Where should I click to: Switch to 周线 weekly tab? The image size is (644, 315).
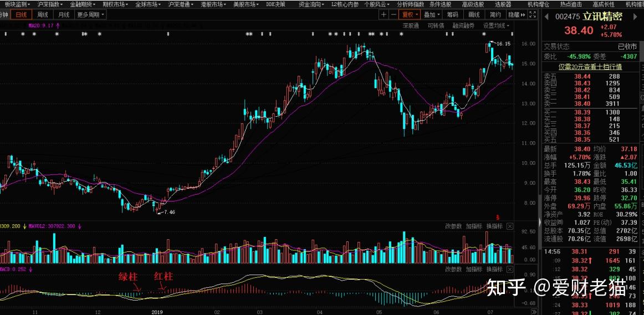(x=42, y=15)
